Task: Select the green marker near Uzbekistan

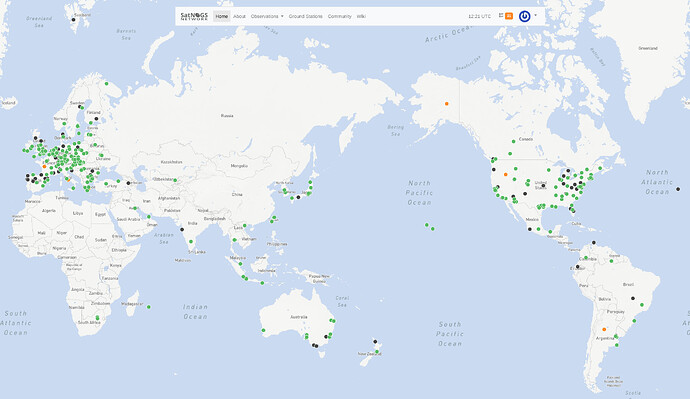Action: click(175, 180)
